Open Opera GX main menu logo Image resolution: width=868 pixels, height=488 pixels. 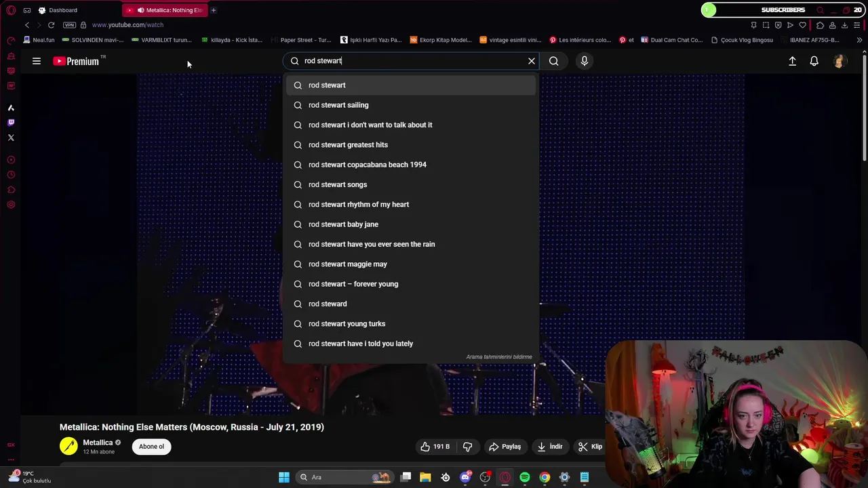pyautogui.click(x=11, y=10)
